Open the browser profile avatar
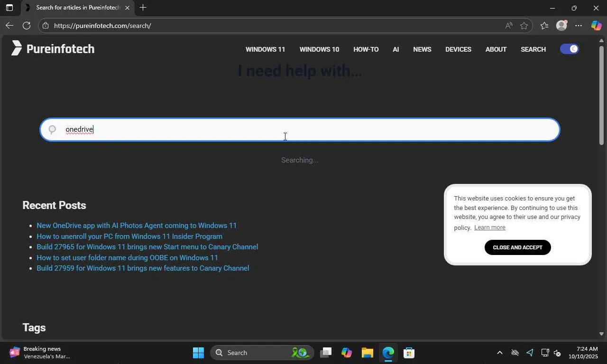Viewport: 607px width, 364px height. pos(561,26)
